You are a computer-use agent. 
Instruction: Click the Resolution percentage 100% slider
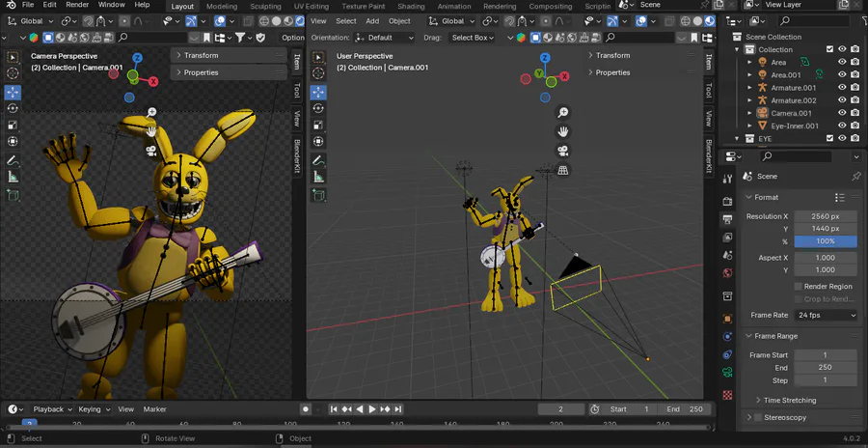[x=826, y=241]
